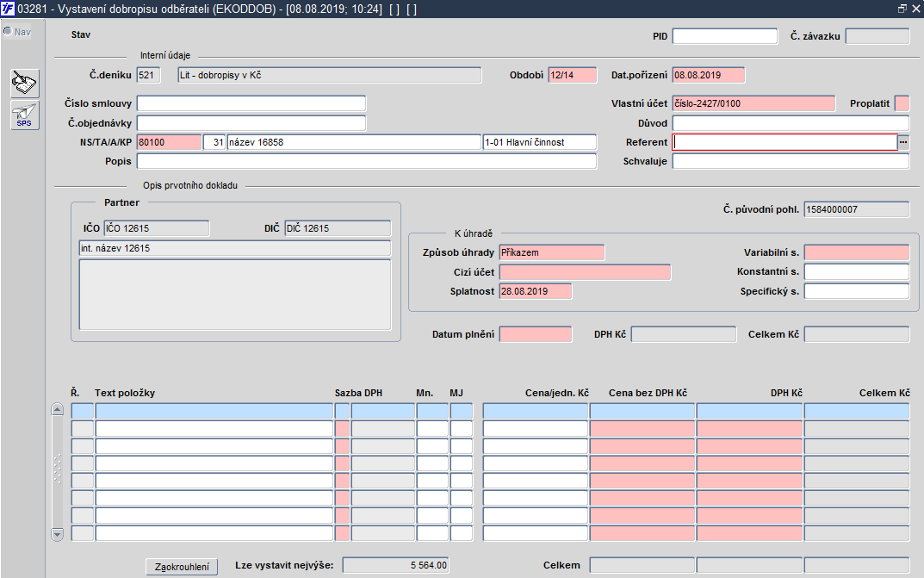Click the Referent input field
924x578 pixels.
coord(785,142)
